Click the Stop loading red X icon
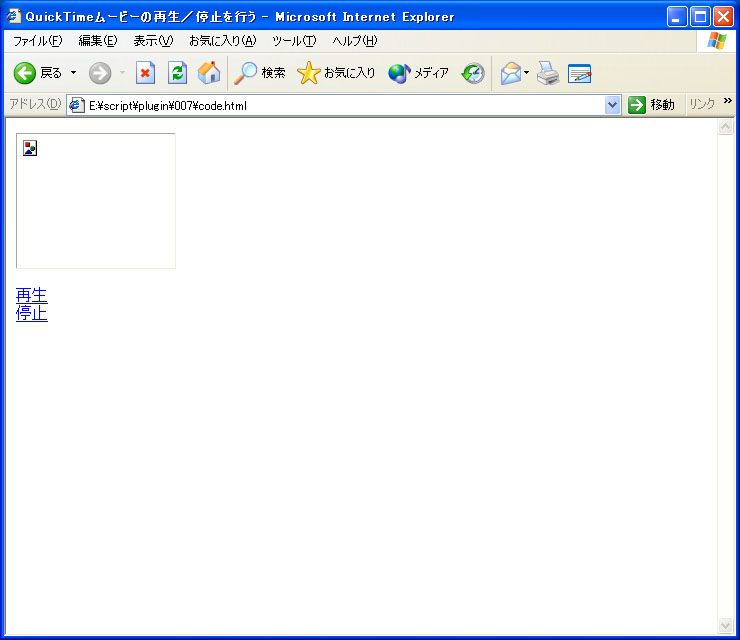This screenshot has height=640, width=740. tap(145, 73)
